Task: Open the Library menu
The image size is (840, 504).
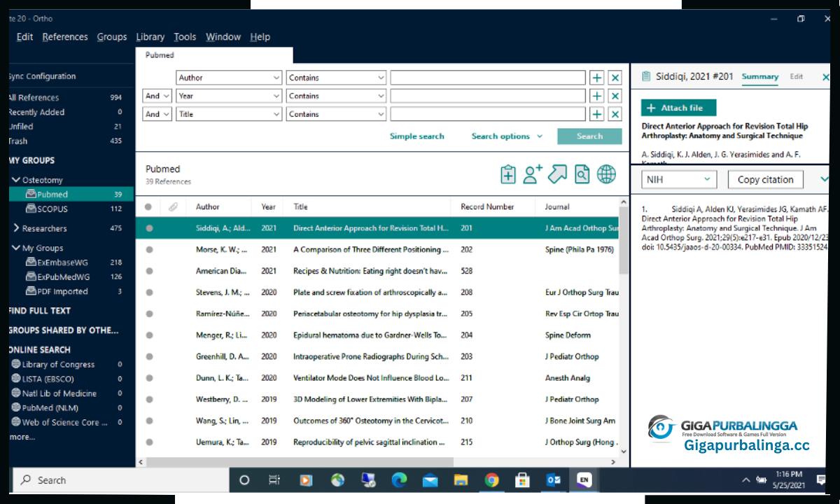Action: (x=150, y=37)
